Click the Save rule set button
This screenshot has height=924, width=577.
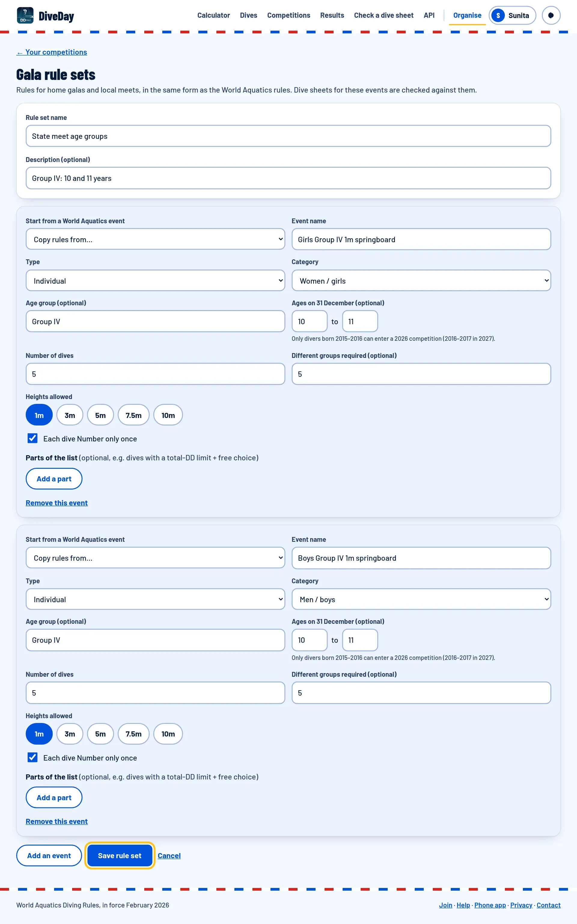click(119, 855)
